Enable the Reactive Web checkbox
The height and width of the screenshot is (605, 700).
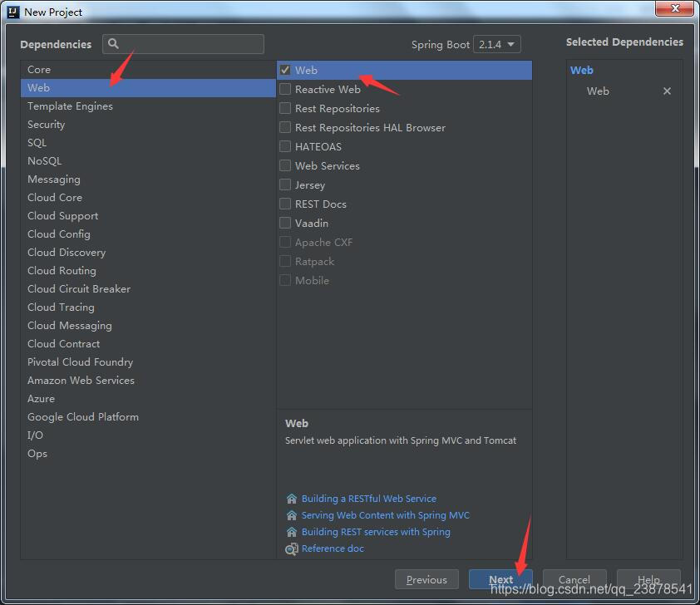(285, 89)
